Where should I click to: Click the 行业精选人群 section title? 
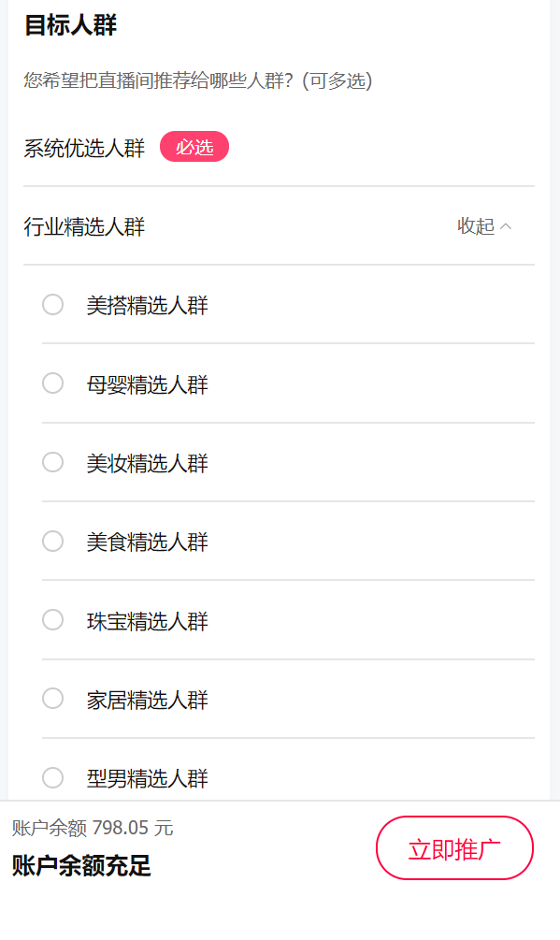[x=82, y=226]
